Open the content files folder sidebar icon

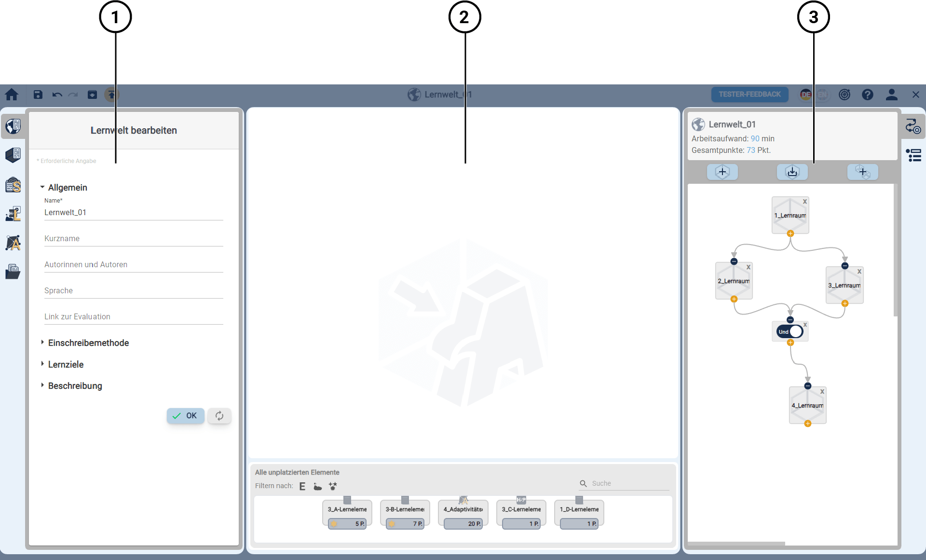point(13,272)
